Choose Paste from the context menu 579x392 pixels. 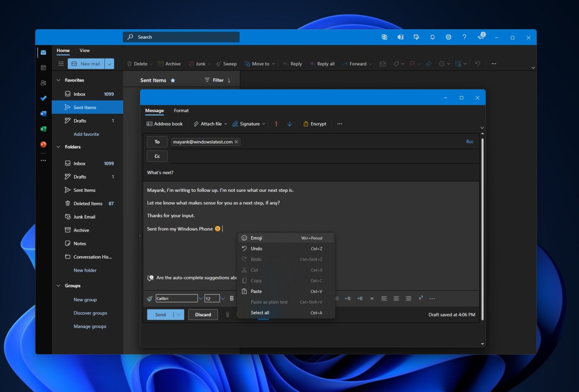pos(256,291)
